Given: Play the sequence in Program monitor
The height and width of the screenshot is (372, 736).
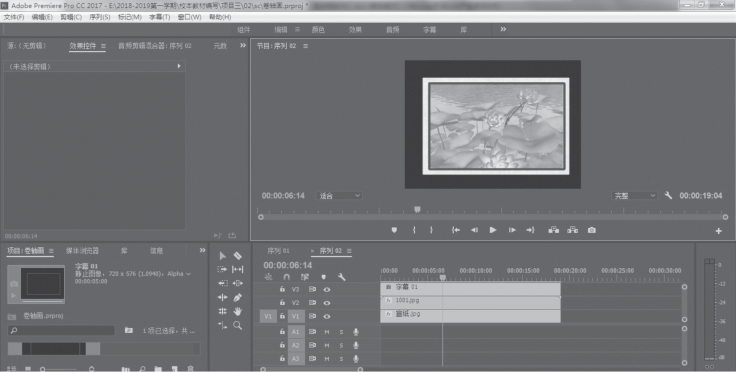Looking at the screenshot, I should click(x=493, y=230).
